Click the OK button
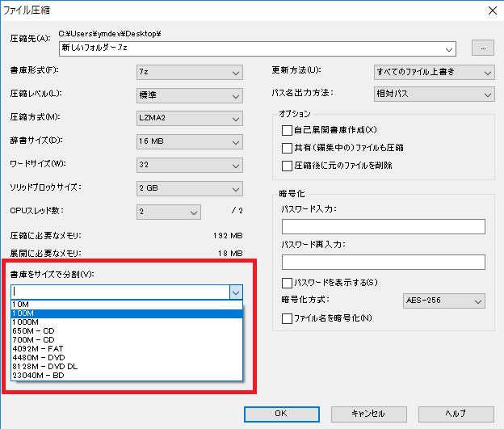The width and height of the screenshot is (504, 429). pyautogui.click(x=279, y=413)
